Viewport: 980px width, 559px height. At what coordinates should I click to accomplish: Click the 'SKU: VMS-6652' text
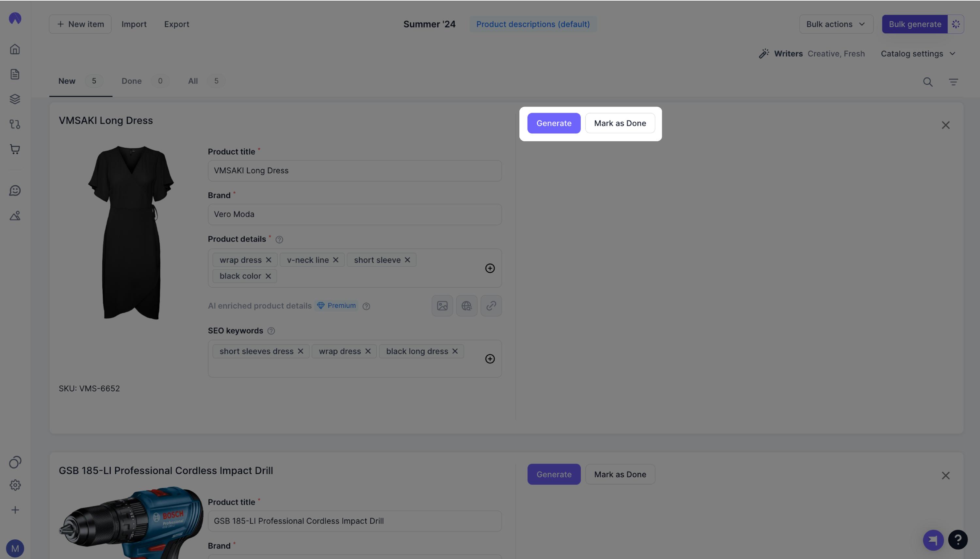coord(89,389)
